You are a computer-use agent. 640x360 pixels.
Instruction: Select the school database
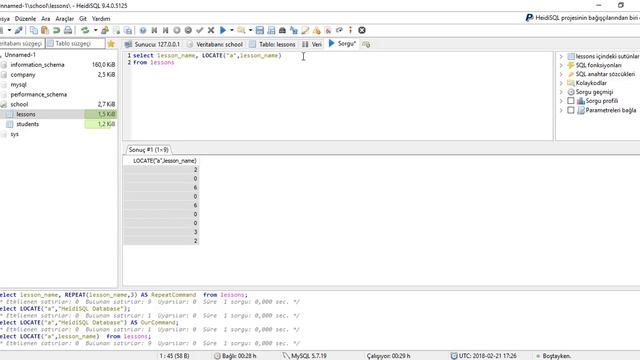(19, 104)
